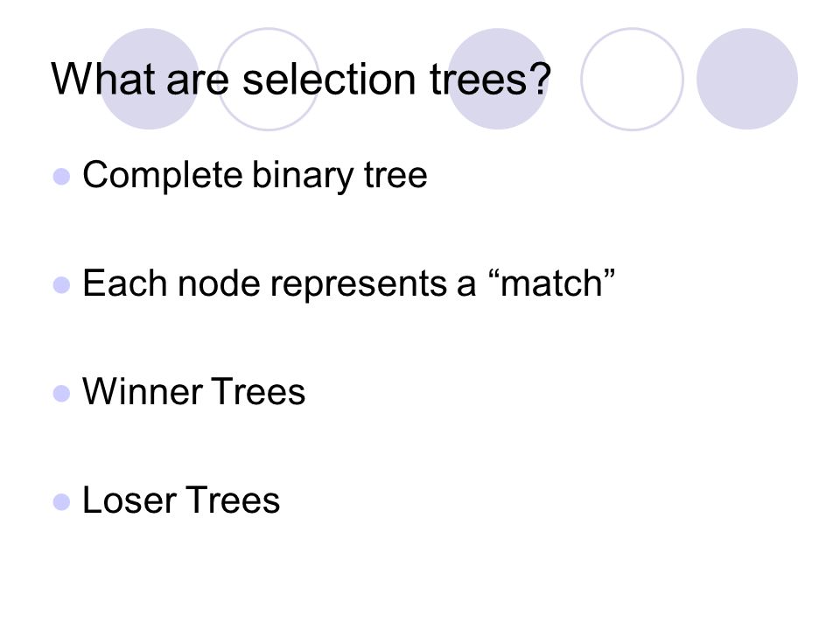Click the "Complete binary tree" text line
This screenshot has width=840, height=630.
pyautogui.click(x=255, y=176)
